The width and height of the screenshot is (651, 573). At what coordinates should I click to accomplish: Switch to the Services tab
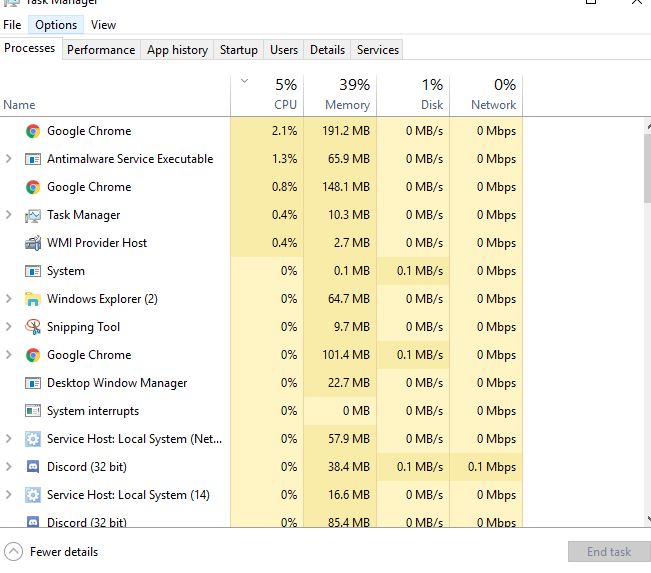coord(378,50)
